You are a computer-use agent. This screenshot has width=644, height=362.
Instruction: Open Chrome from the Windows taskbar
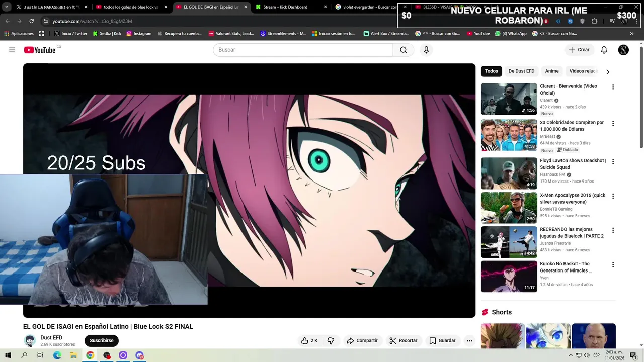pyautogui.click(x=90, y=355)
